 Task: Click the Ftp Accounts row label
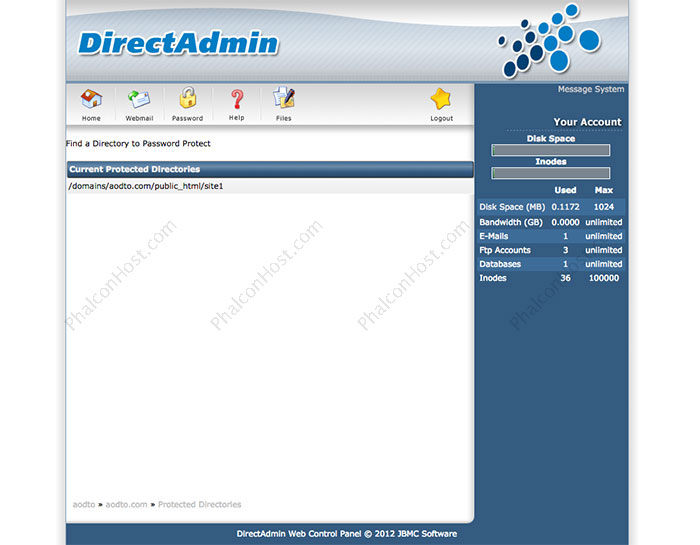click(505, 250)
